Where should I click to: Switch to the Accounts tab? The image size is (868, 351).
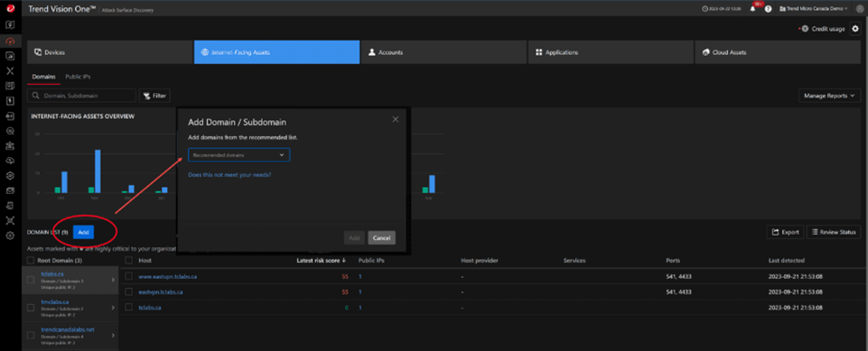pyautogui.click(x=444, y=52)
